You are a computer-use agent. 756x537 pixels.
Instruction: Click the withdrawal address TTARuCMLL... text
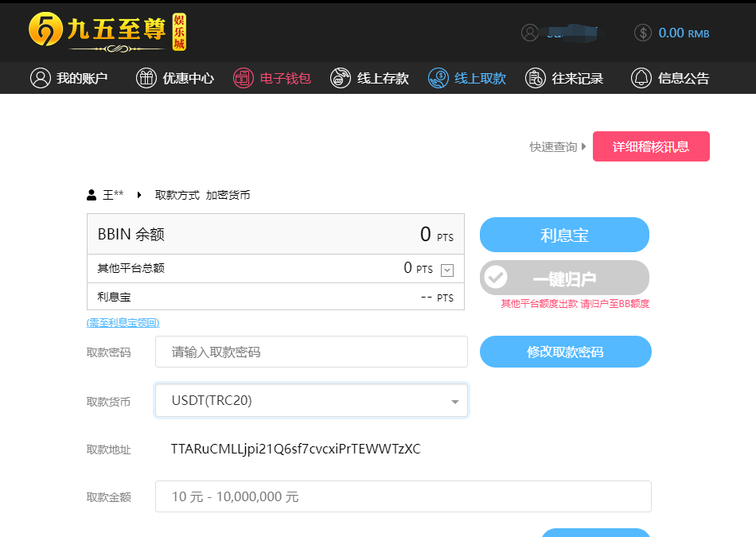click(x=295, y=449)
